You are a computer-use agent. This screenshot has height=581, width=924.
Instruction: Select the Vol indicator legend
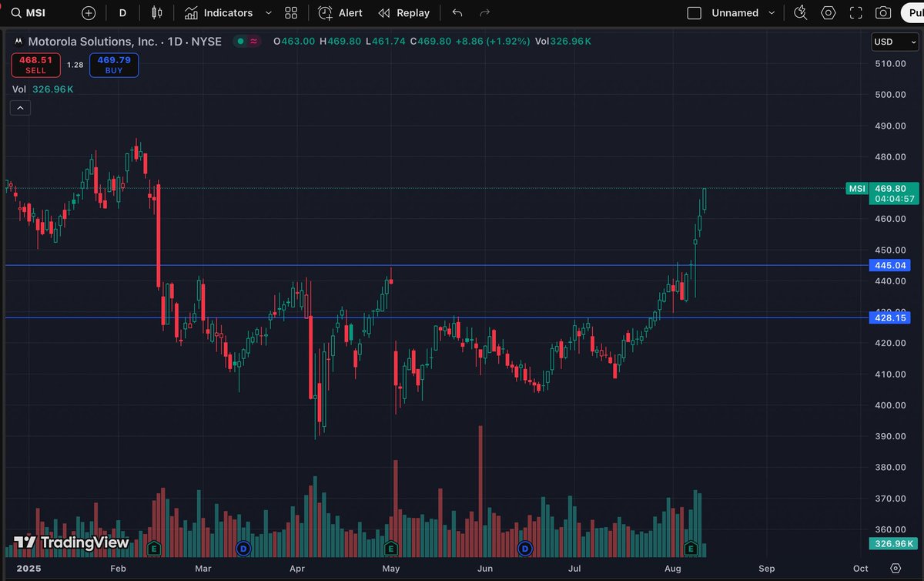(42, 89)
